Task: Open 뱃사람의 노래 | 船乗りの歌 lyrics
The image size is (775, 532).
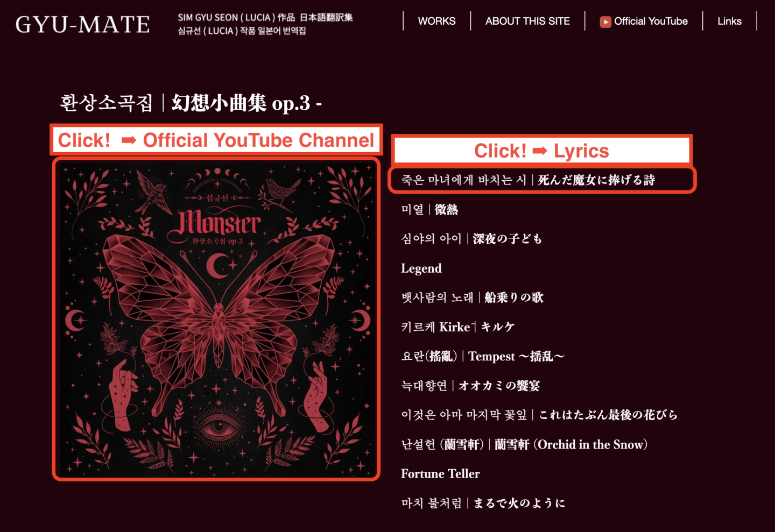Action: point(473,297)
